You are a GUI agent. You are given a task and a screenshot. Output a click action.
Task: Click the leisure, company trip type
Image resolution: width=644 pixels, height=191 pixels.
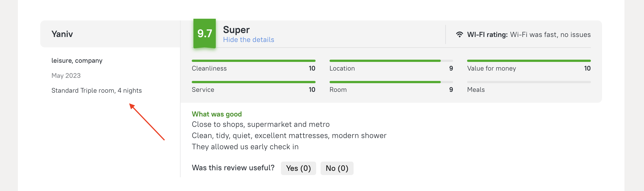77,60
